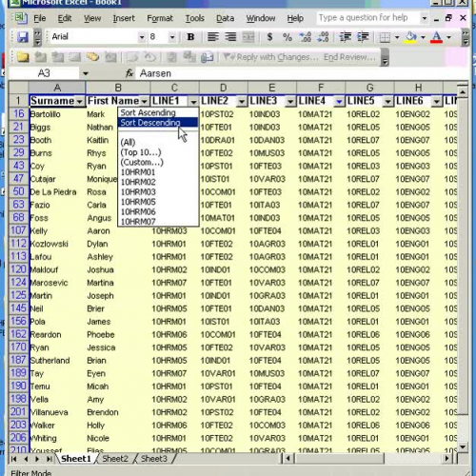Open the Data menu

coord(225,18)
